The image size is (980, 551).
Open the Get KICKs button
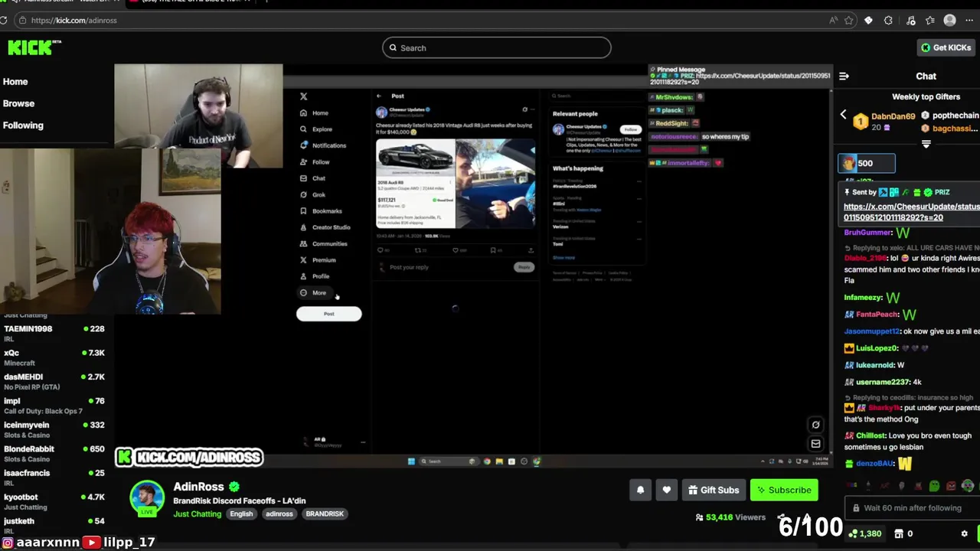[x=946, y=47]
